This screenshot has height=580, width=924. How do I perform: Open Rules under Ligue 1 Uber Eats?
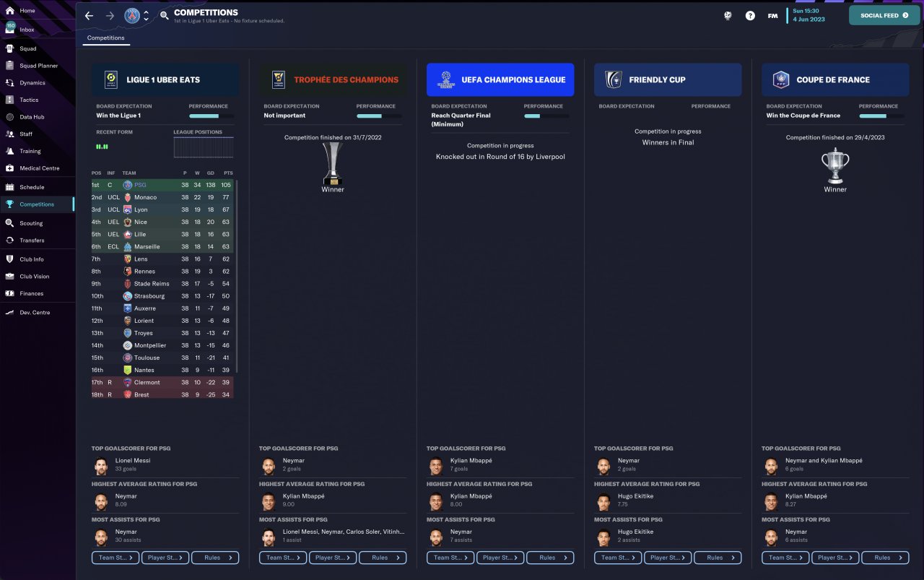pyautogui.click(x=215, y=558)
